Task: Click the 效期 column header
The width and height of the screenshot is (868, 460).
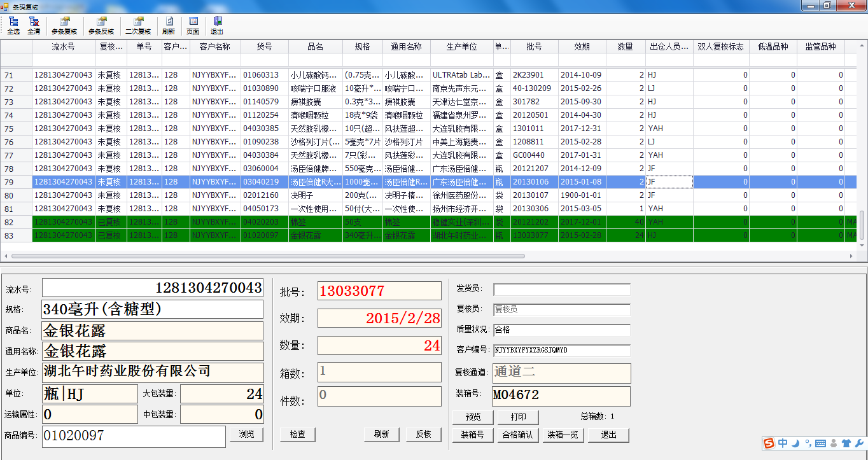Action: (x=582, y=46)
